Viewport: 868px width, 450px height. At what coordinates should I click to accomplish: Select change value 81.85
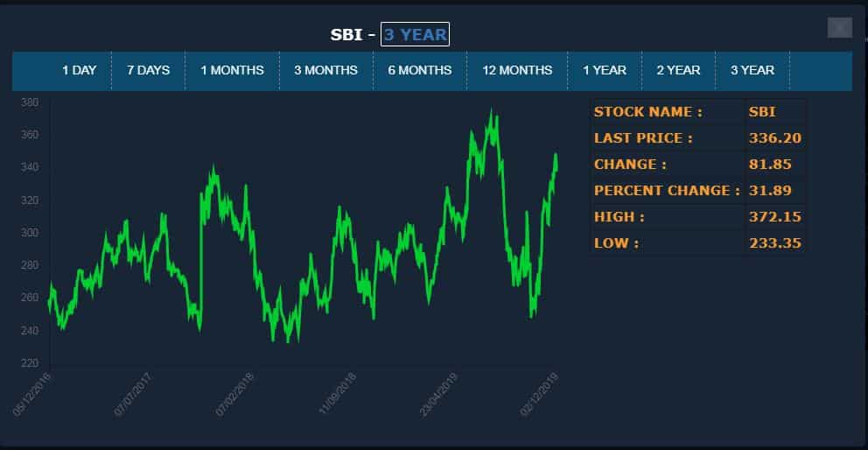coord(770,165)
